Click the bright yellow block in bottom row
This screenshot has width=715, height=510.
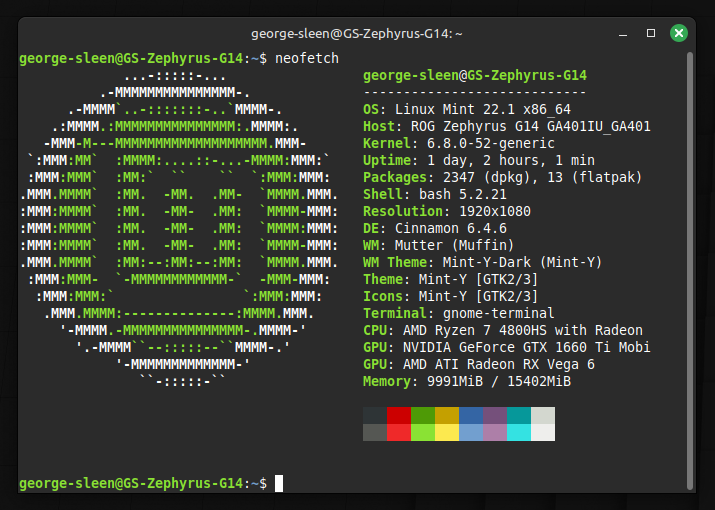[447, 432]
